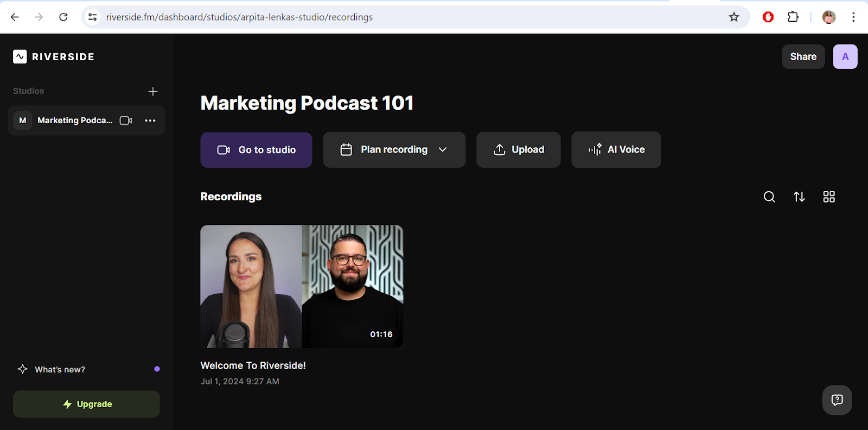Click the Share button
Viewport: 868px width, 430px height.
click(803, 56)
